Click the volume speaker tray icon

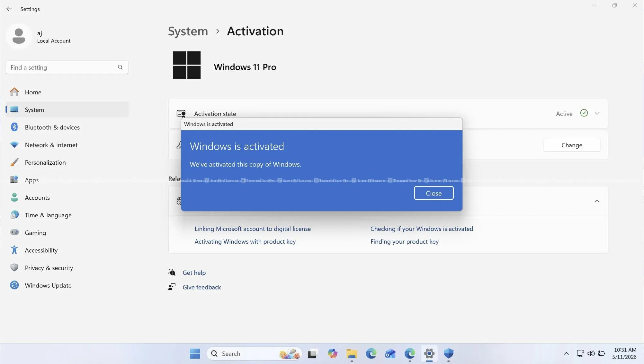591,353
